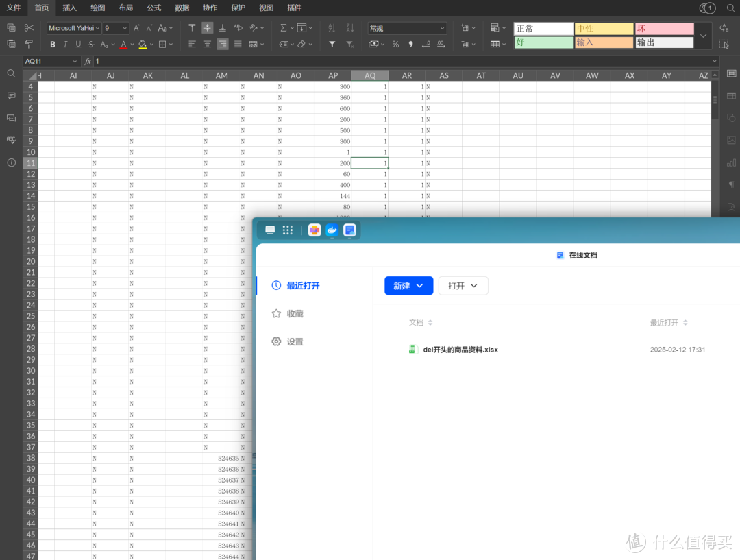Toggle Bold formatting
This screenshot has height=560, width=740.
tap(53, 44)
